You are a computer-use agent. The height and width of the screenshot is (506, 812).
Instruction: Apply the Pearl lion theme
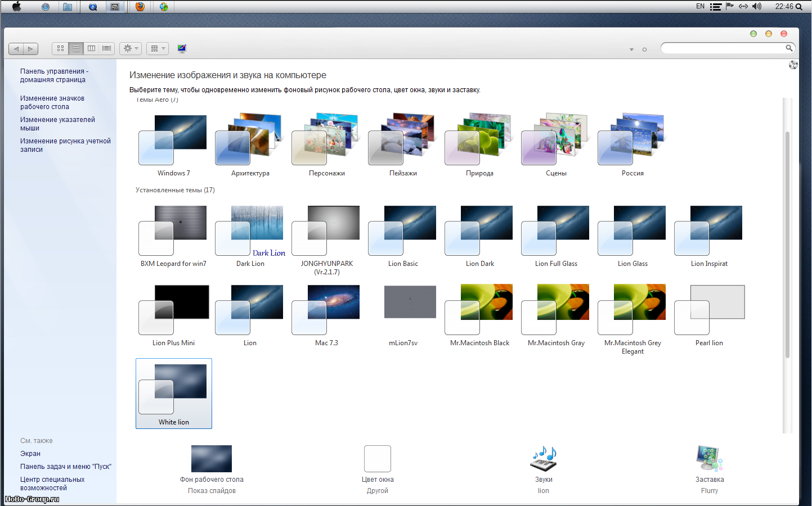(x=709, y=315)
